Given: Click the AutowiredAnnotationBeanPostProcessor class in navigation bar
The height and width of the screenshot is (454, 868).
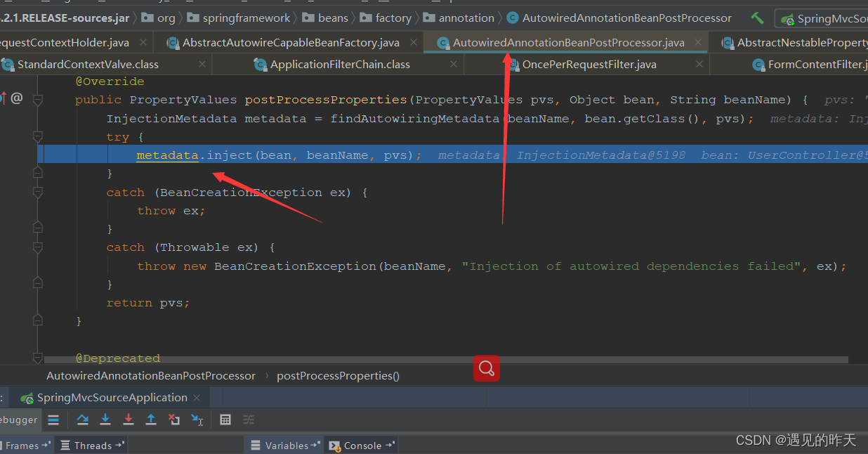Looking at the screenshot, I should pyautogui.click(x=619, y=18).
